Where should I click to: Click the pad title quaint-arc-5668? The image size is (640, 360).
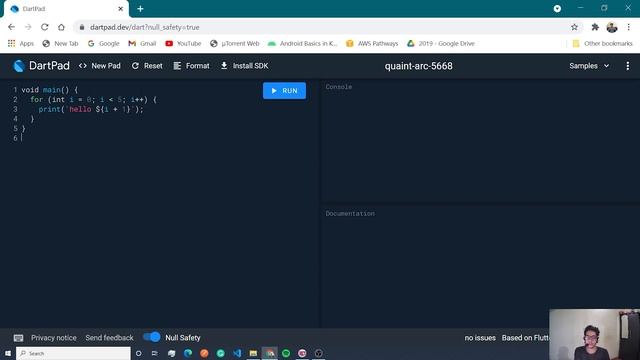[x=418, y=66]
